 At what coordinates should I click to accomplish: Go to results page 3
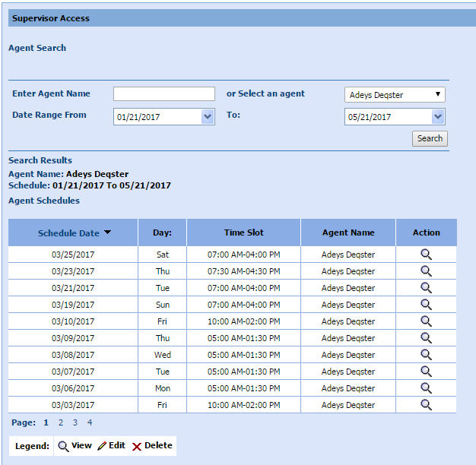pos(75,422)
